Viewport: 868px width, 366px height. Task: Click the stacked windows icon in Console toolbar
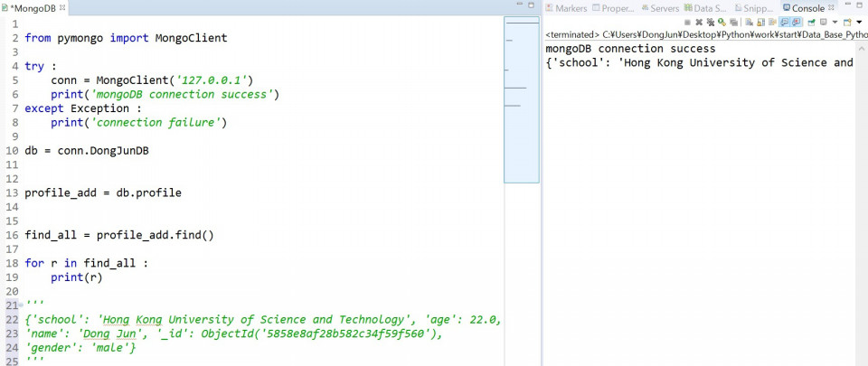[733, 22]
